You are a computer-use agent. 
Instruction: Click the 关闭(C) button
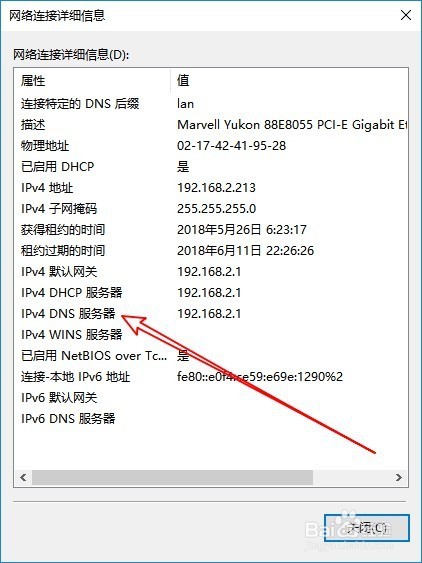click(366, 528)
